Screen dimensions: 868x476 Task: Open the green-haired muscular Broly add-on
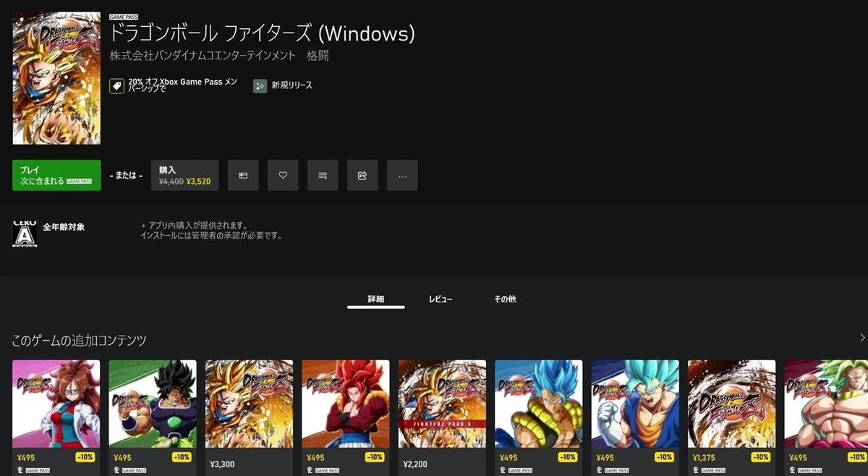coord(826,404)
